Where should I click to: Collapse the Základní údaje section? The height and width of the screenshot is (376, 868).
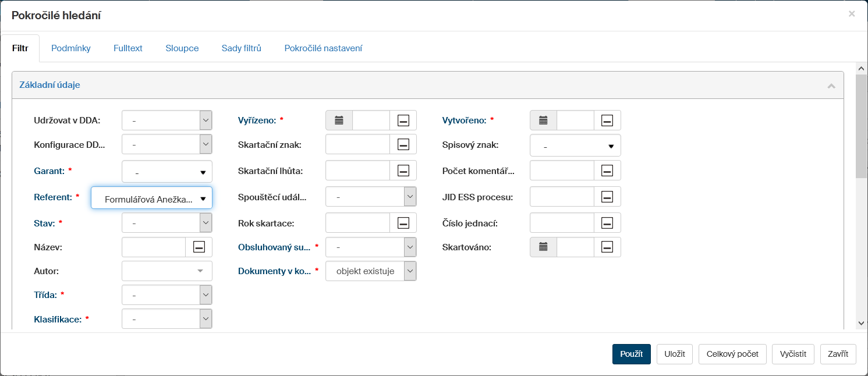click(x=831, y=86)
